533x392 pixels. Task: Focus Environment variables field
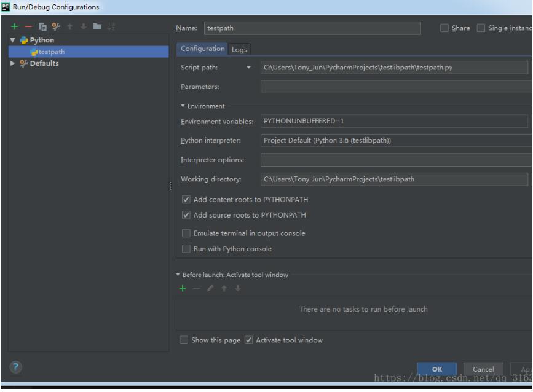[x=394, y=121]
